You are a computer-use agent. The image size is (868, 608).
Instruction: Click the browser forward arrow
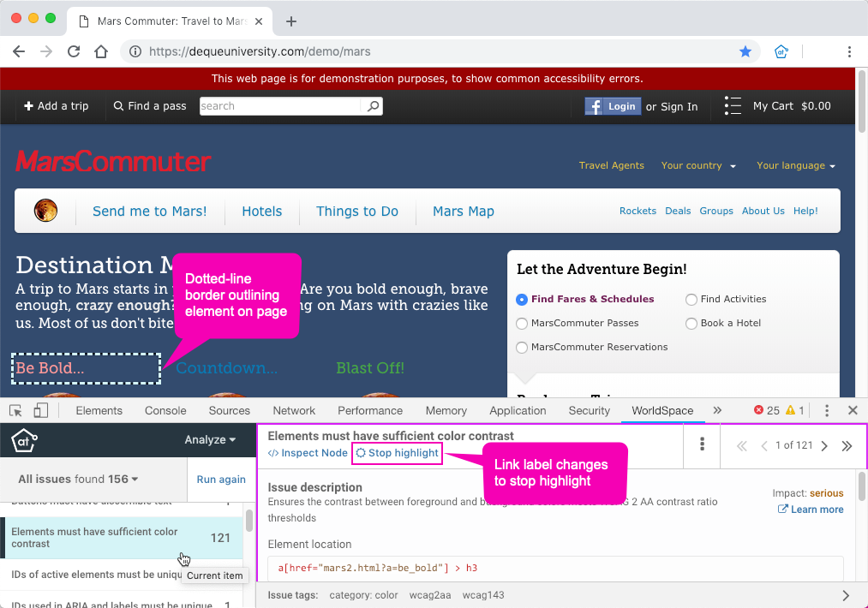click(x=46, y=51)
